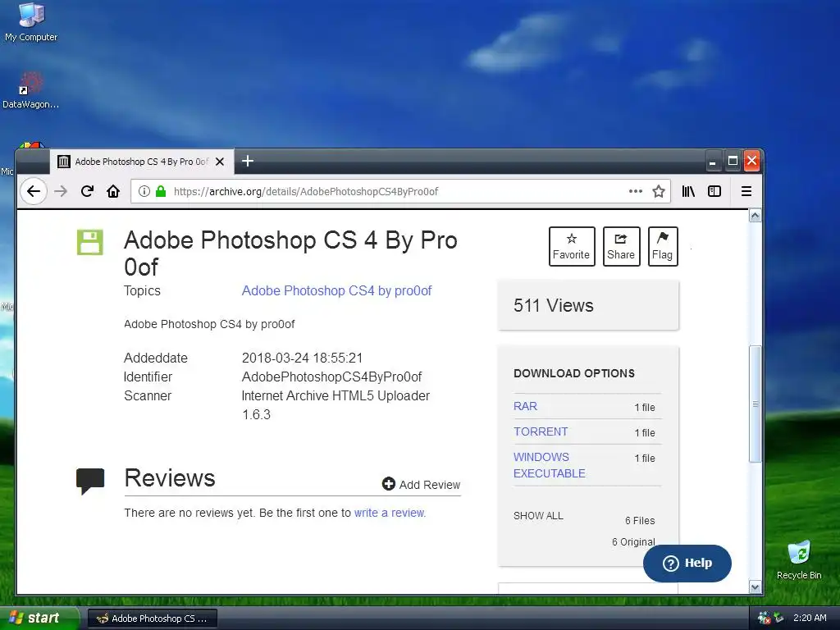Screen dimensions: 840x630
Task: Select the 511 Views text
Action: pyautogui.click(x=554, y=305)
